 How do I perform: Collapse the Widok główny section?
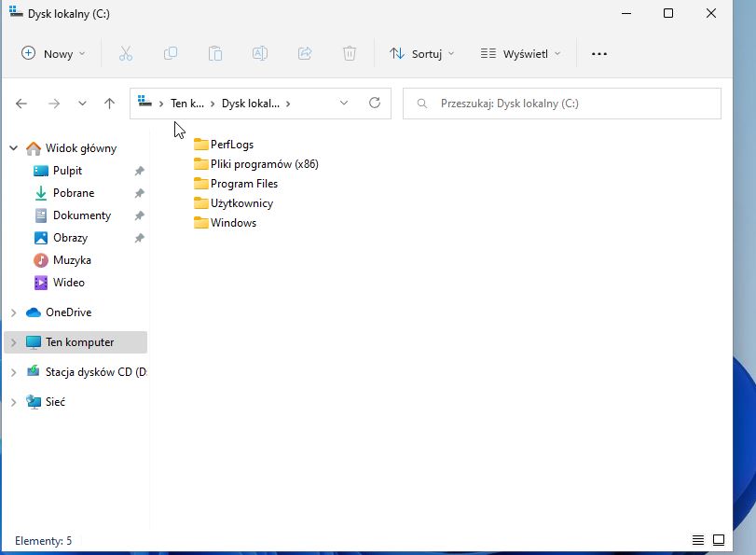click(13, 148)
